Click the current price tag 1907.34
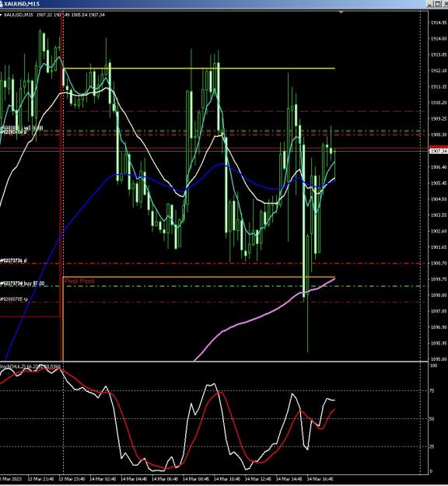 (439, 151)
